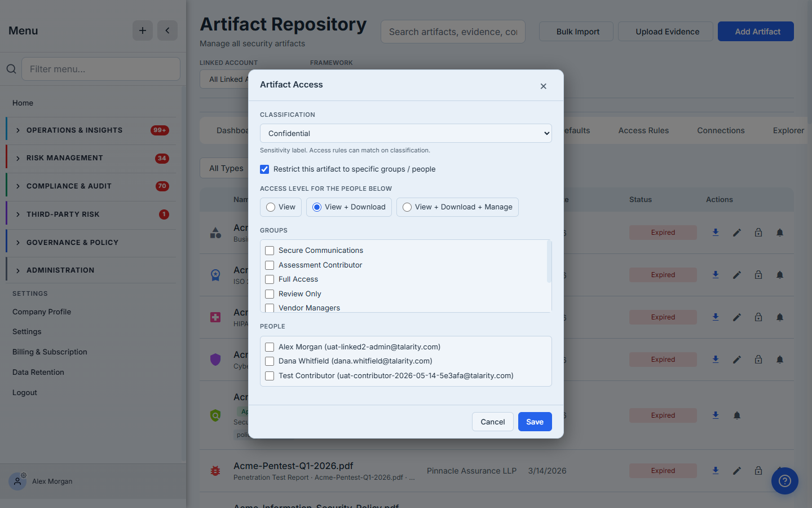812x508 pixels.
Task: Download the ISO artifact in second row
Action: pyautogui.click(x=716, y=275)
